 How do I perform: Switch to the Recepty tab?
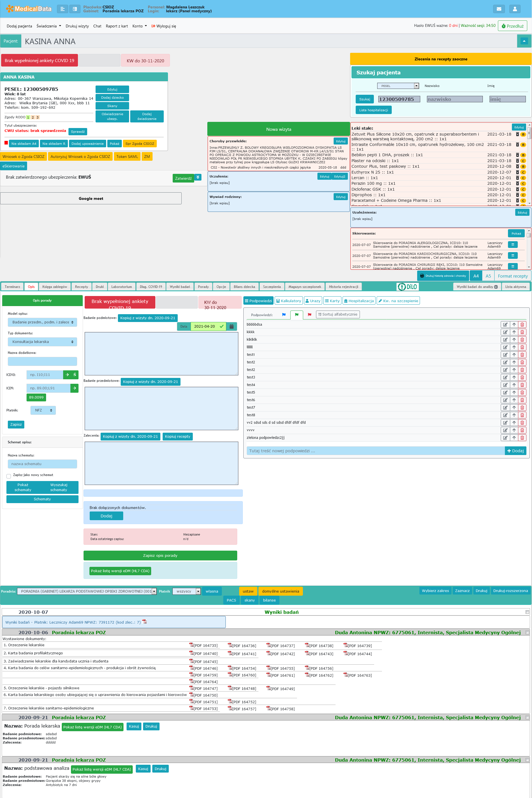[81, 286]
